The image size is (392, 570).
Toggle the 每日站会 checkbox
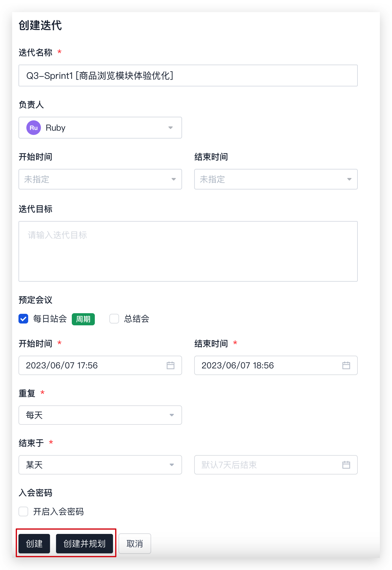pos(23,319)
